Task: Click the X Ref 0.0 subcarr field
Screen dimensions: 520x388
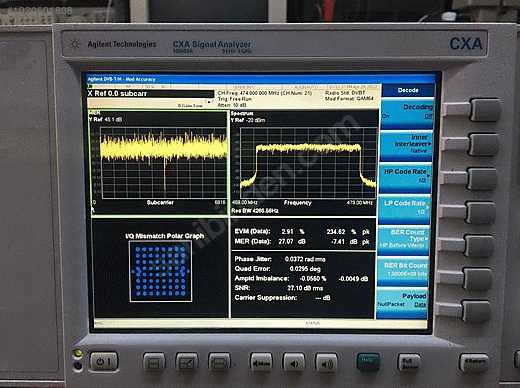Action: coord(151,94)
